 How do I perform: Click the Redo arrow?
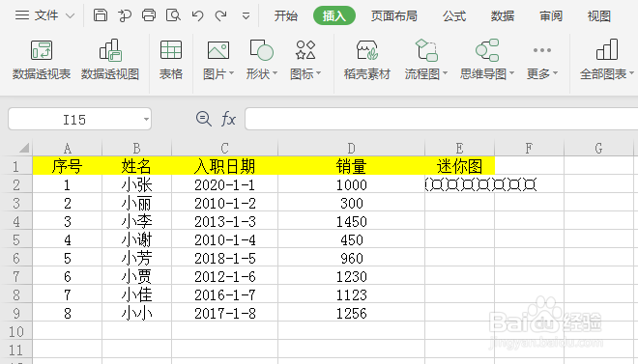[x=221, y=15]
